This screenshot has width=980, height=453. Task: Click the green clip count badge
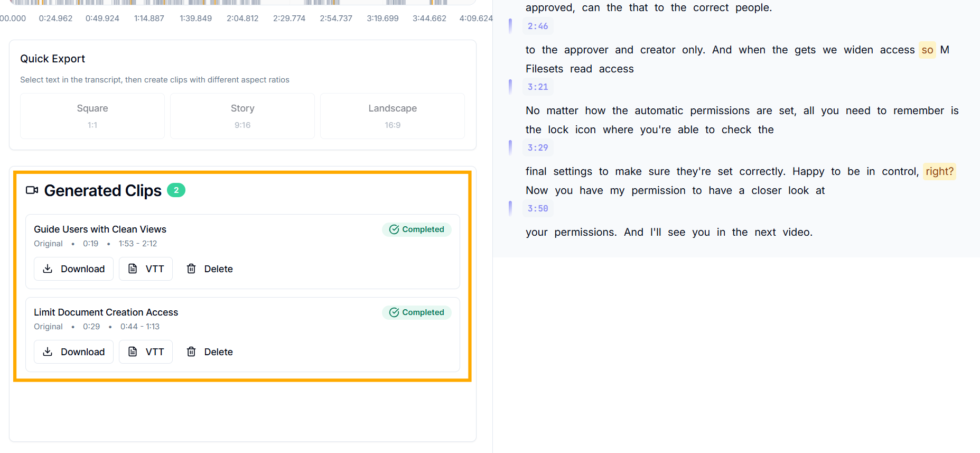176,190
